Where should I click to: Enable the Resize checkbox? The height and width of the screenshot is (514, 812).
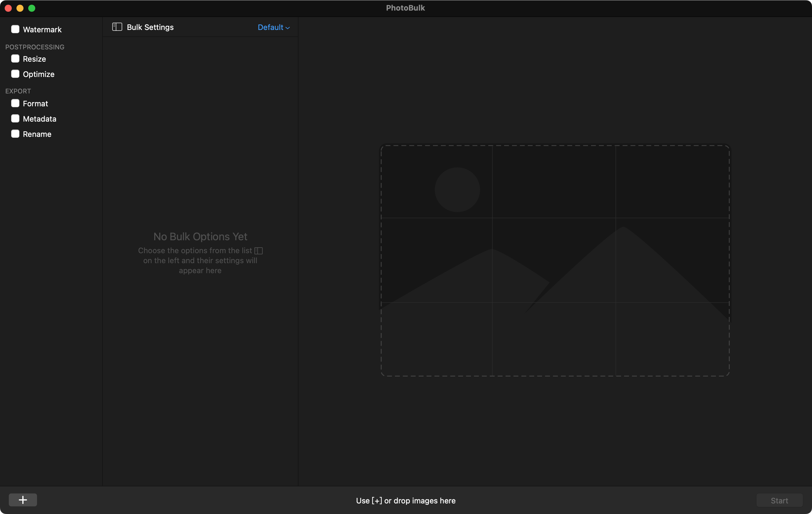(x=15, y=59)
